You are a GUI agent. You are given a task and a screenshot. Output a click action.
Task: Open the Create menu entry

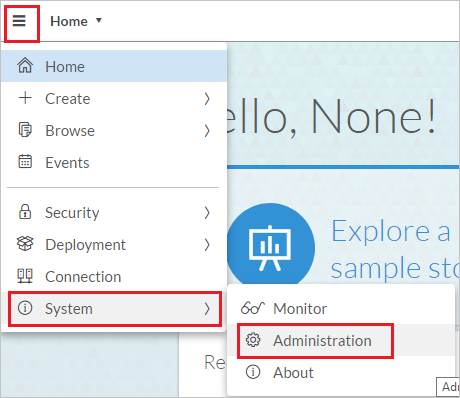[x=114, y=98]
